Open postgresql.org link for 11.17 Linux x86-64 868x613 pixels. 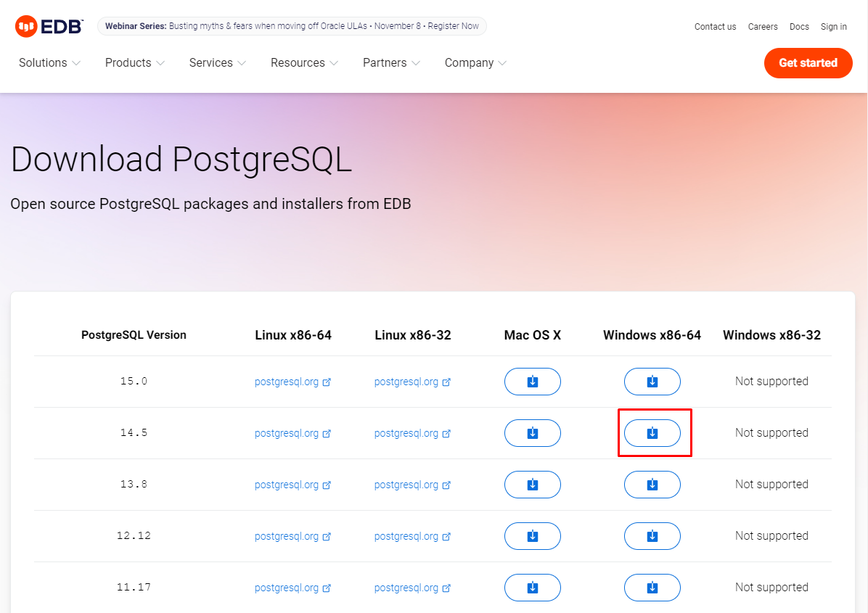click(292, 588)
